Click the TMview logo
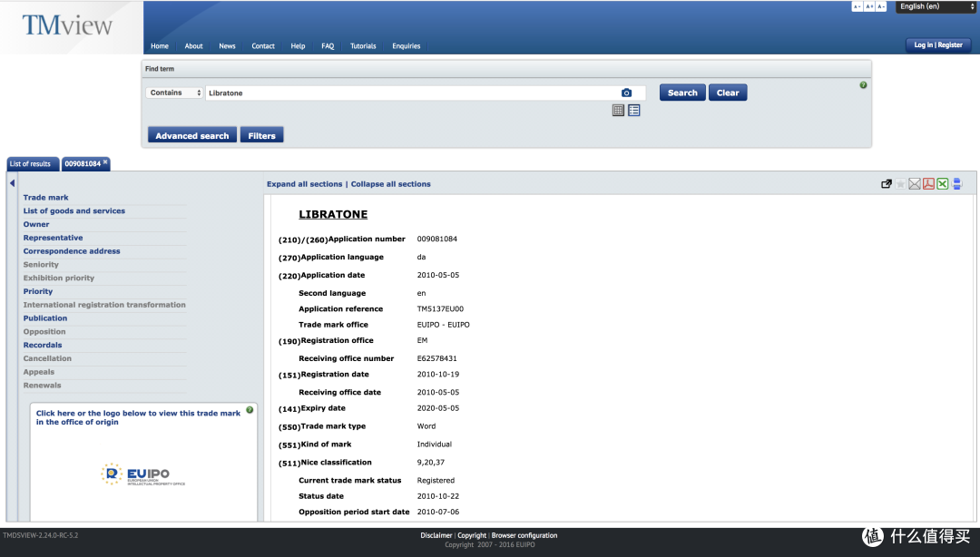The image size is (980, 557). click(x=67, y=25)
